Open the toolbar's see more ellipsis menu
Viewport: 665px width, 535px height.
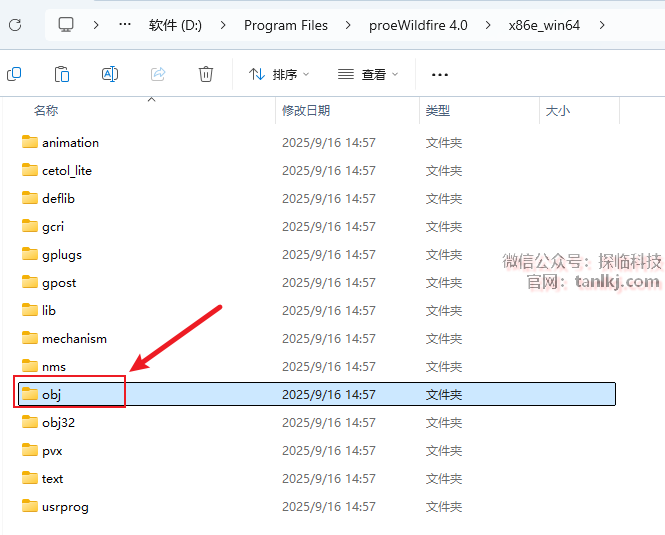[439, 74]
